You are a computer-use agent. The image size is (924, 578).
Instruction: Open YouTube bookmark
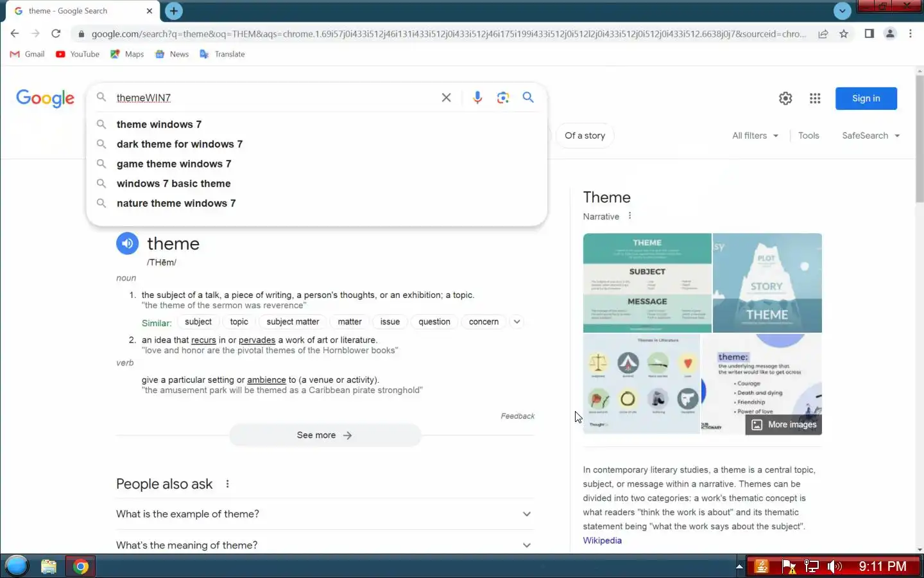click(78, 54)
